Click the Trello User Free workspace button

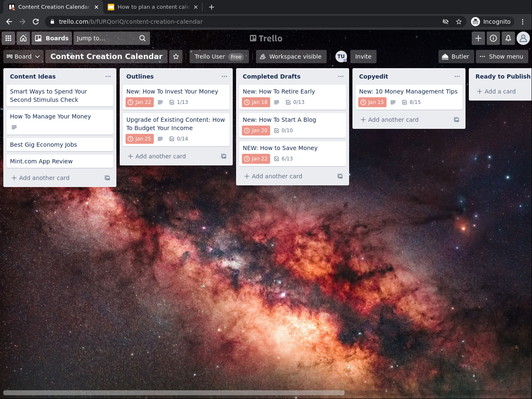tap(219, 57)
